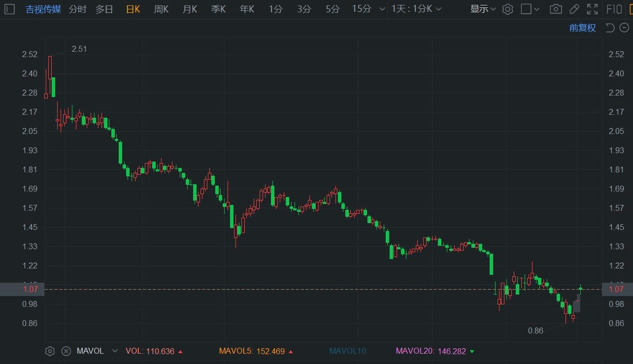Select the 月K monthly candlestick tab
633x364 pixels.
point(190,9)
